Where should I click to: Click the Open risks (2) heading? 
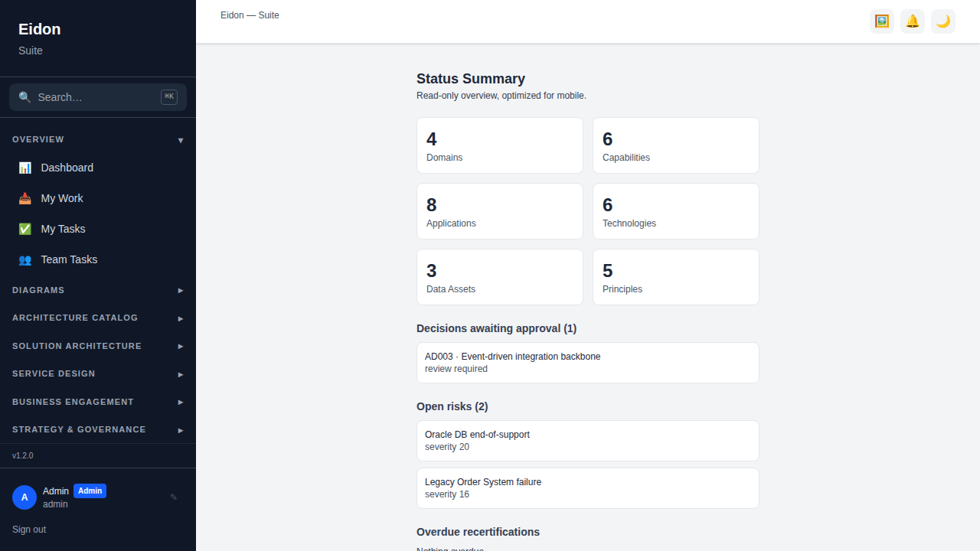452,406
